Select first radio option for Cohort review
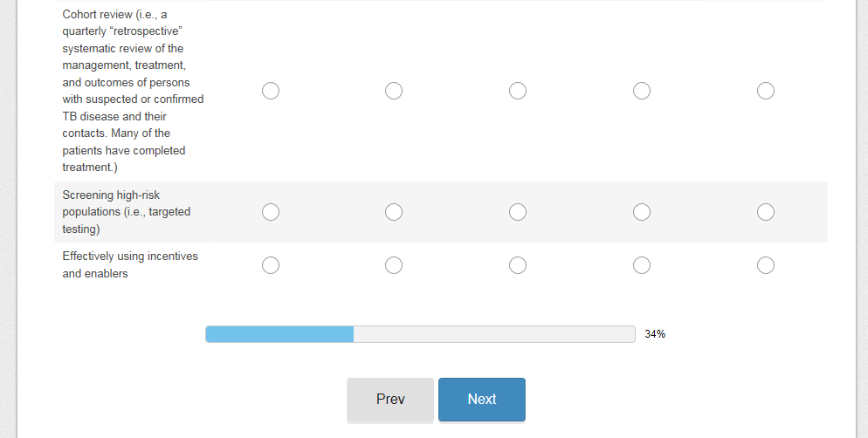 coord(271,91)
